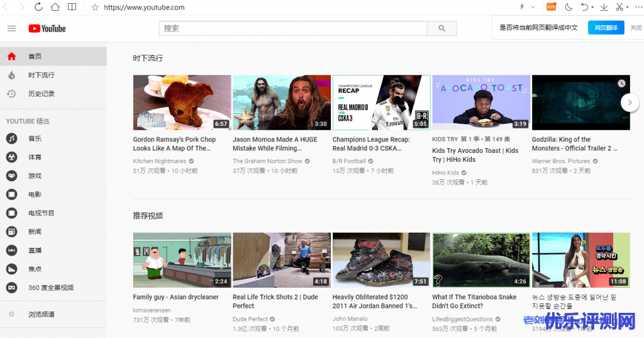Toggle night mode moon icon
644x338 pixels.
coord(569,7)
